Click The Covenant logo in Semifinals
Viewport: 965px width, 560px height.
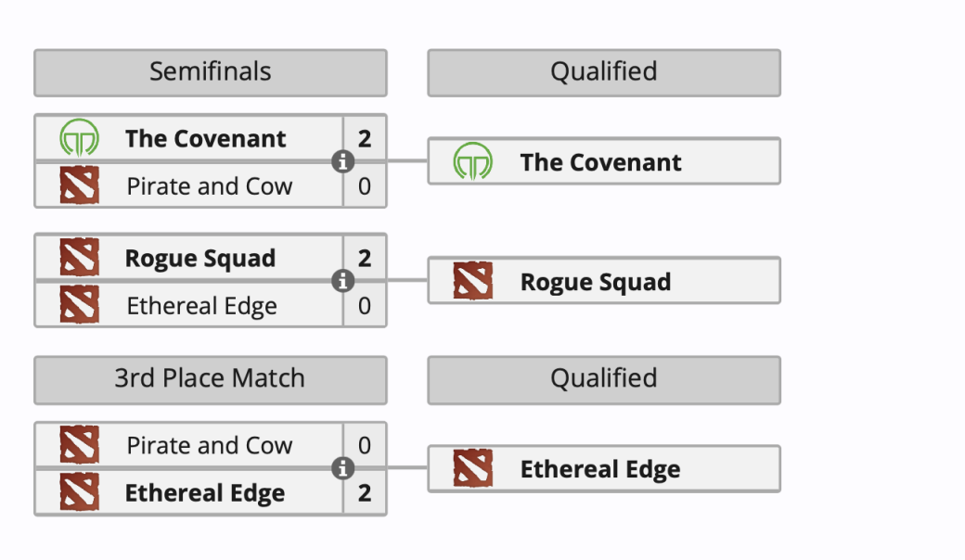[x=80, y=138]
